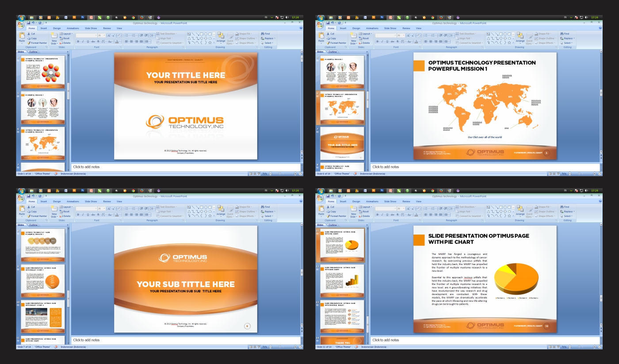Click notes field in Slide 6 of 14 window
This screenshot has width=619, height=364.
pyautogui.click(x=485, y=167)
